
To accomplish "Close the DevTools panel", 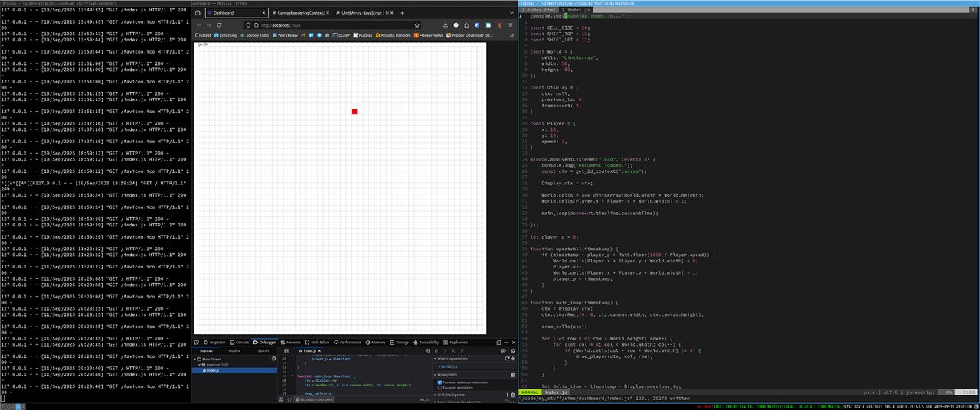I will click(x=514, y=342).
